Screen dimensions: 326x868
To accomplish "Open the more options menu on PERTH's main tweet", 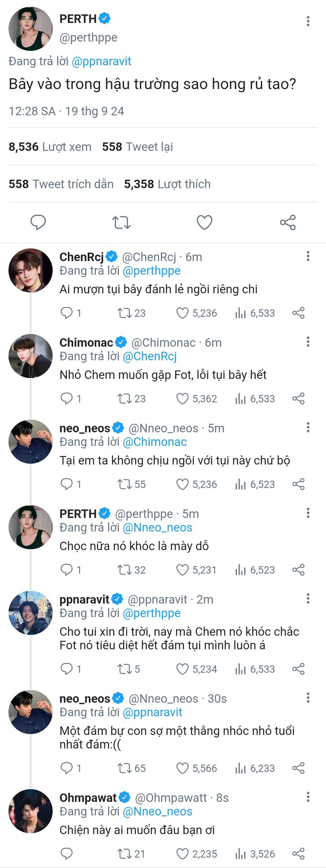I will 308,21.
